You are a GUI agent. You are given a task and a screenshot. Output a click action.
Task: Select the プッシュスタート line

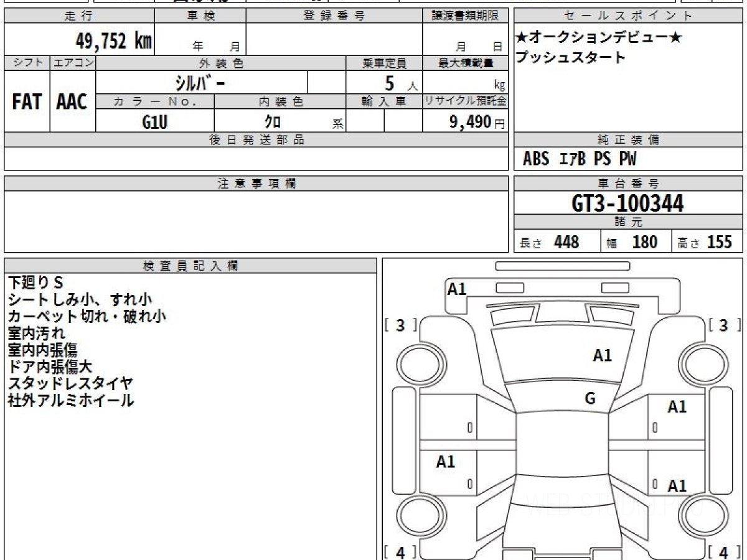click(x=570, y=57)
